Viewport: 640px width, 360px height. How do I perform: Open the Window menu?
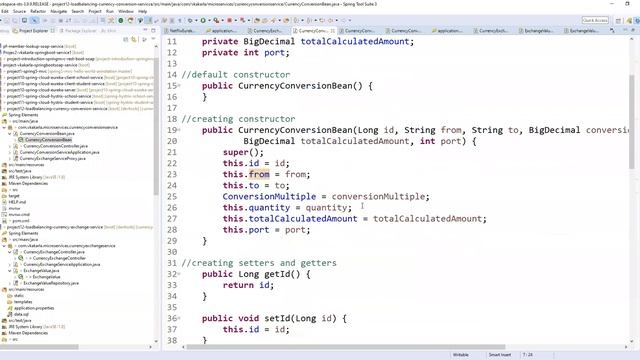tap(126, 11)
